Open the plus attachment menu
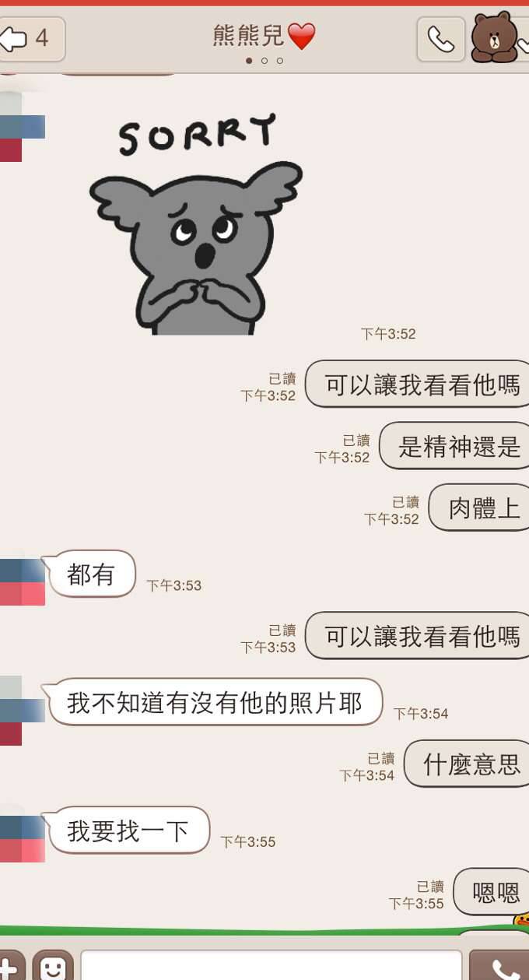 pos(11,967)
